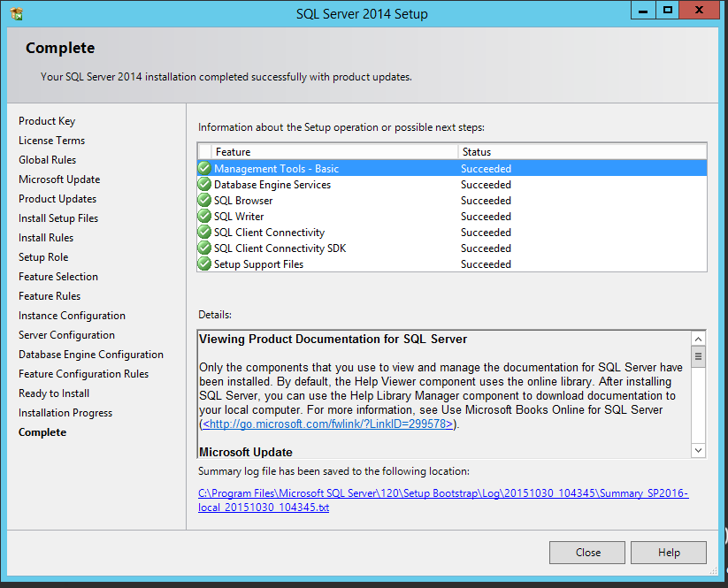Click the Install Rules step
Screen dimensions: 728x588
46,238
